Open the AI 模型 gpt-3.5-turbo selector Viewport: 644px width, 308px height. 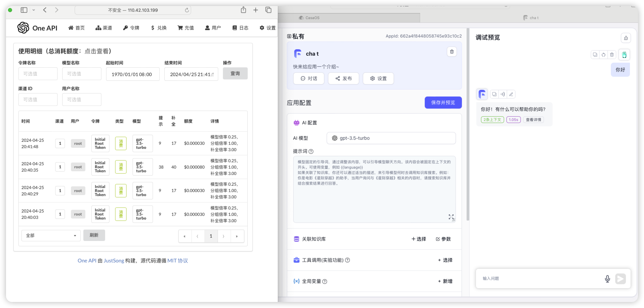click(391, 138)
